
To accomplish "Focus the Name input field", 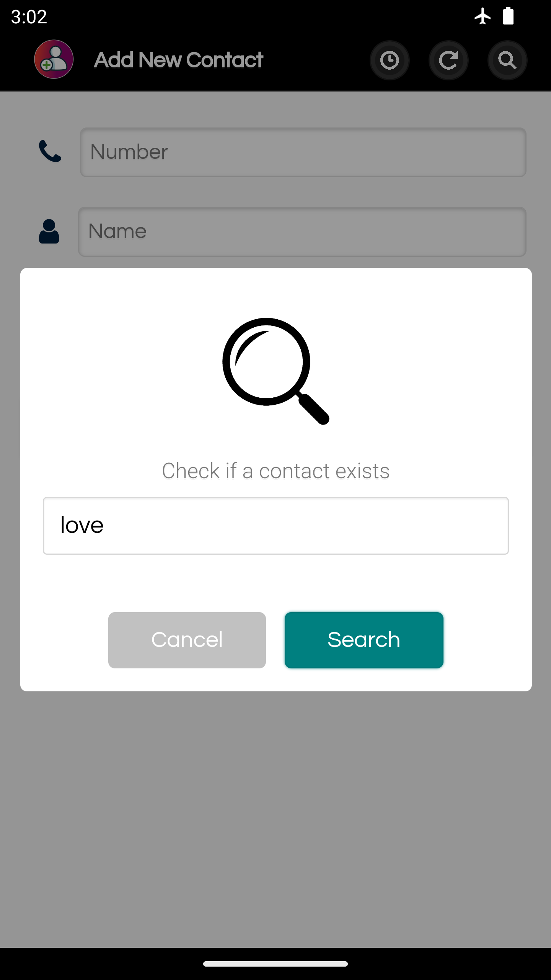I will (302, 232).
